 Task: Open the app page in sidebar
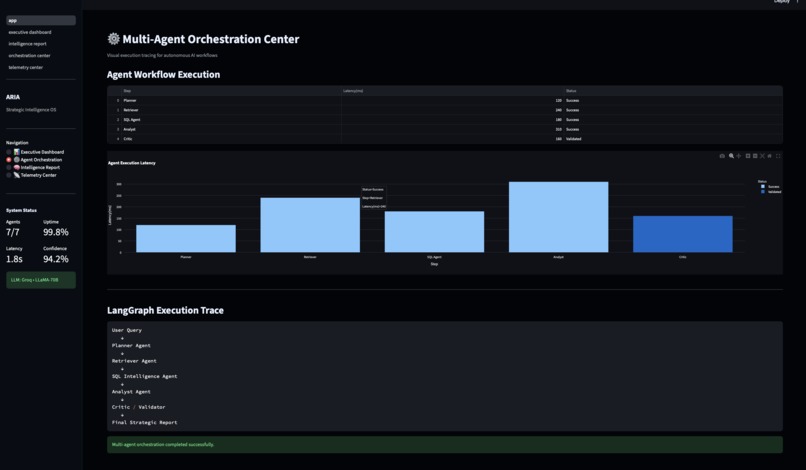(x=41, y=20)
